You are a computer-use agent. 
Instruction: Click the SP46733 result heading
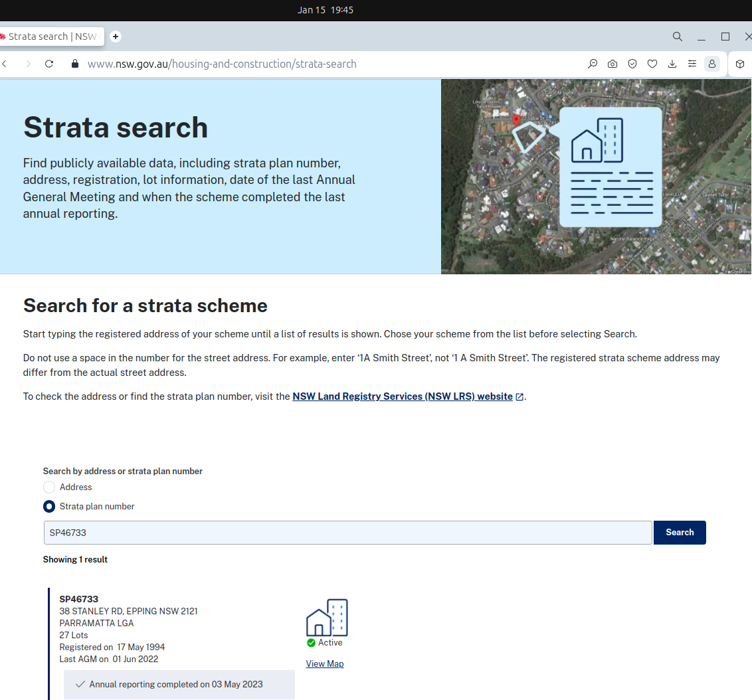[x=78, y=599]
